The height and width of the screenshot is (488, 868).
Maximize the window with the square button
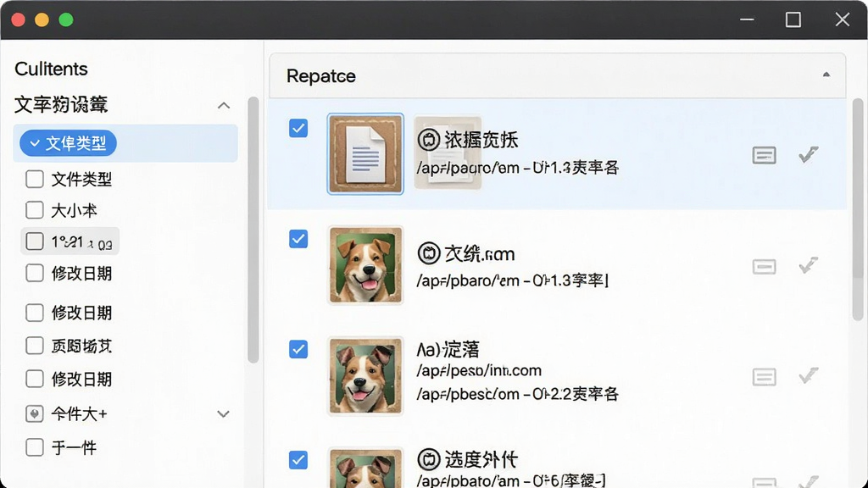pos(793,20)
